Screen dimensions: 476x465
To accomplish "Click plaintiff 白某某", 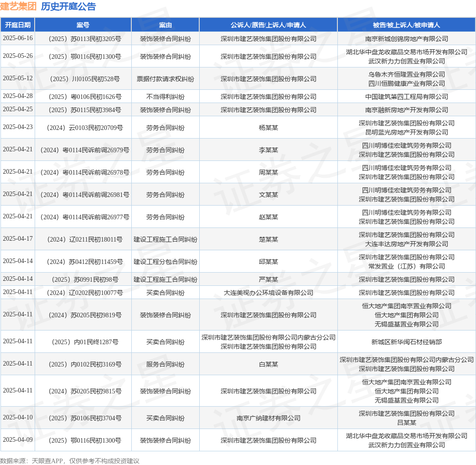I will (269, 365).
